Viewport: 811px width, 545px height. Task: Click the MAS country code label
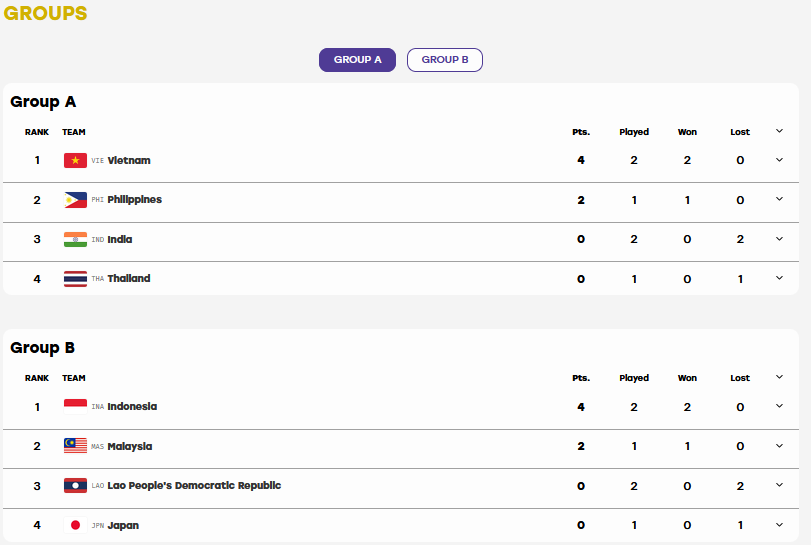98,446
